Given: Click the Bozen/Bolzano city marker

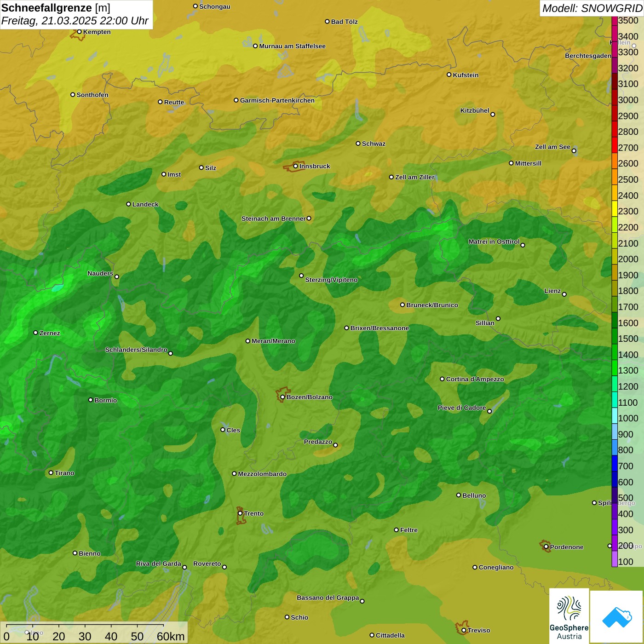Looking at the screenshot, I should (x=282, y=397).
